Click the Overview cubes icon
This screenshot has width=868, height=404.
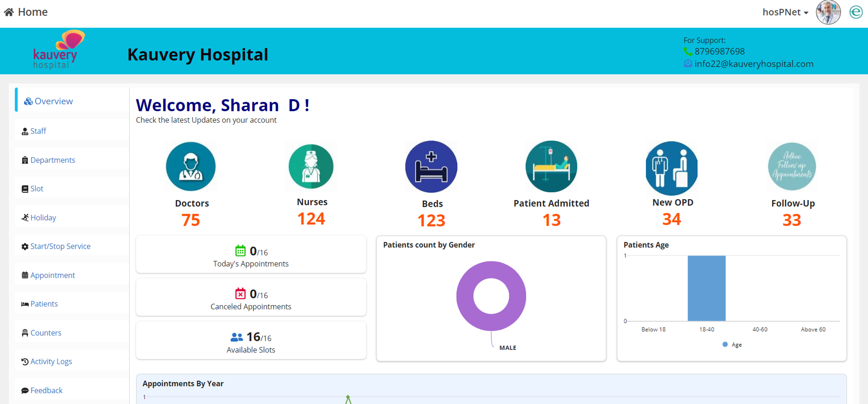(28, 101)
